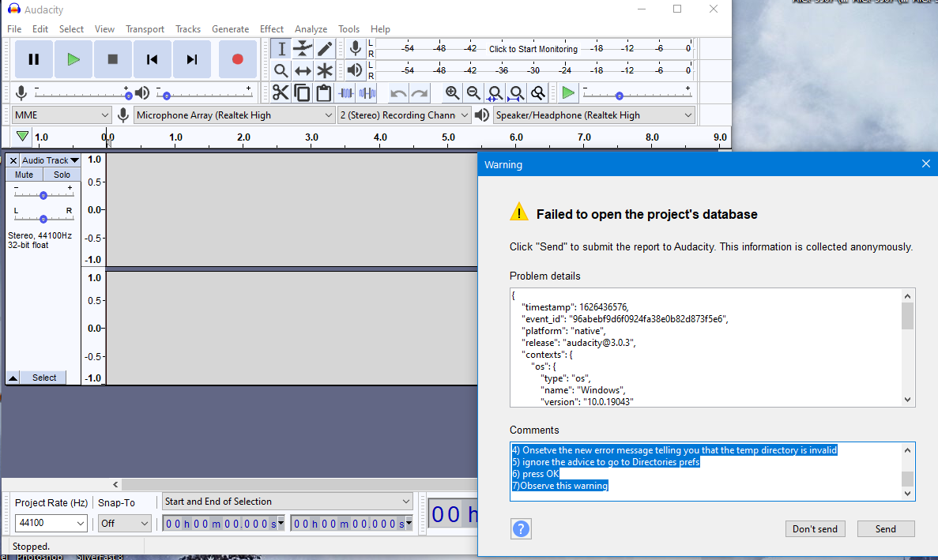938x560 pixels.
Task: Copy selection with the Copy icon
Action: click(x=302, y=92)
